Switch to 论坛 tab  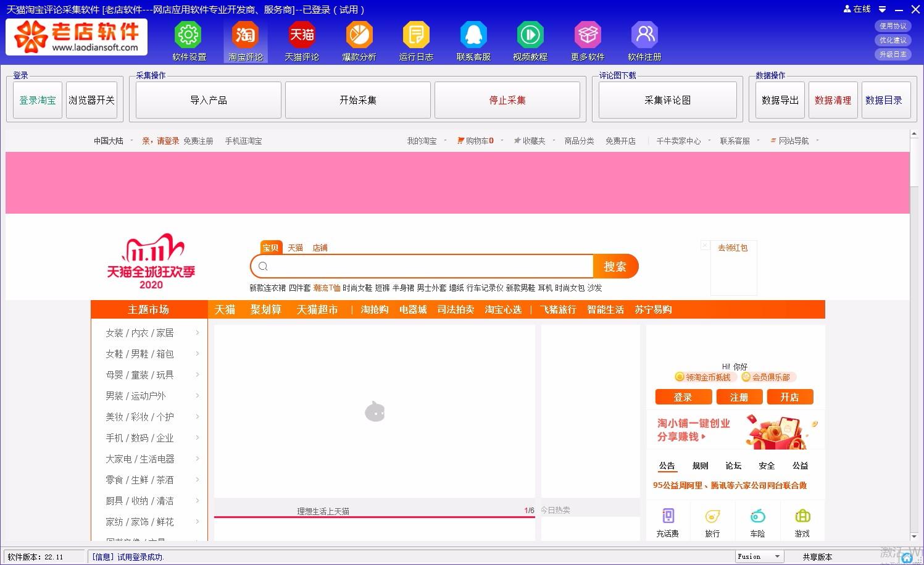tap(733, 466)
